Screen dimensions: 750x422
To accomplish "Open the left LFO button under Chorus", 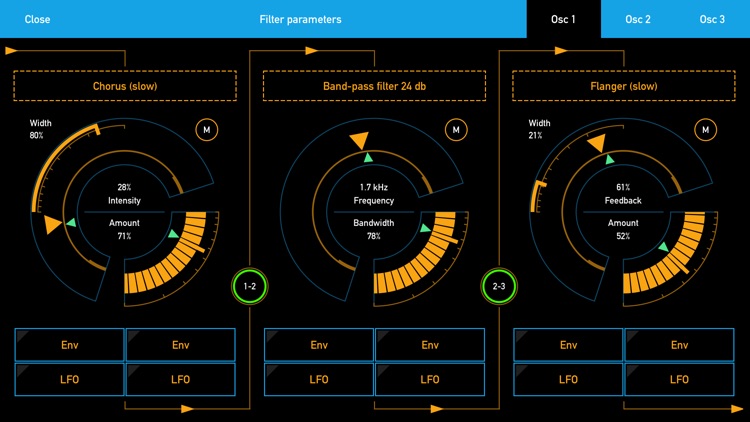I will click(69, 379).
